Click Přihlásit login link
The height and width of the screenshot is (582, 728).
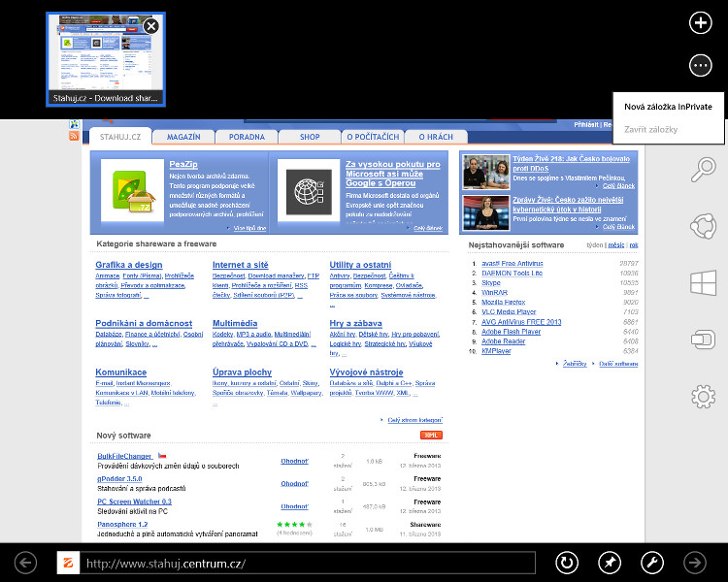click(586, 125)
